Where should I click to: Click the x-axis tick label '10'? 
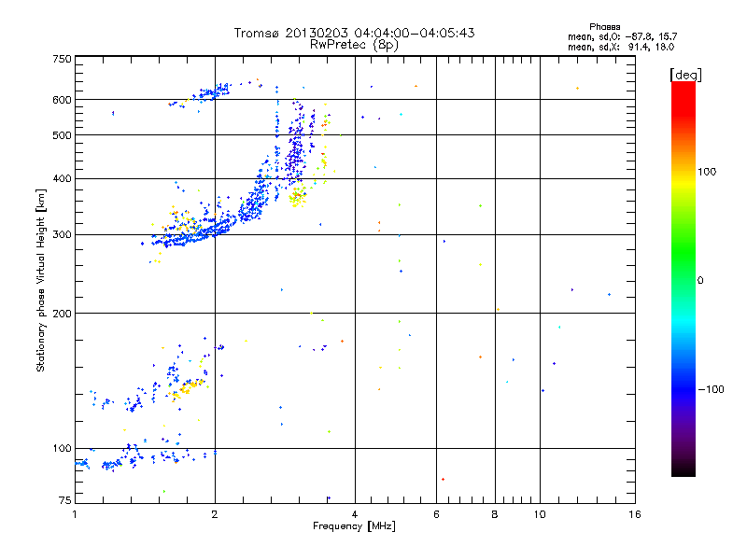click(540, 514)
